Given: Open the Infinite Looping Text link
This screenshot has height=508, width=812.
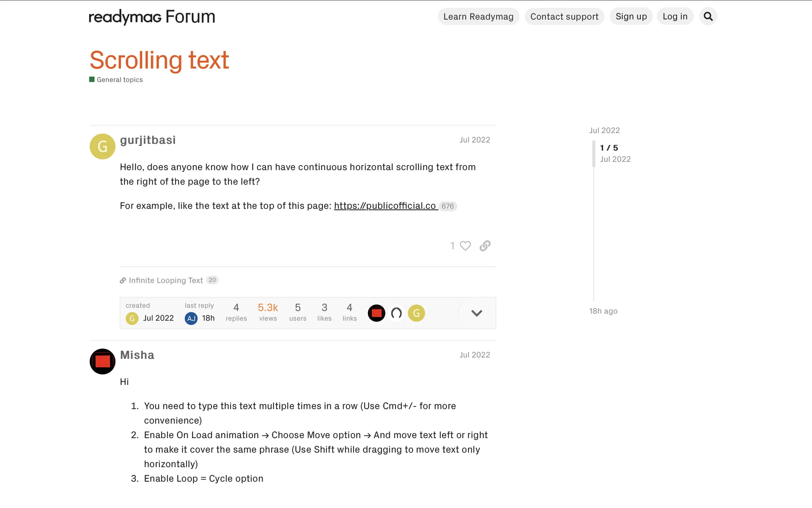Looking at the screenshot, I should click(x=166, y=281).
